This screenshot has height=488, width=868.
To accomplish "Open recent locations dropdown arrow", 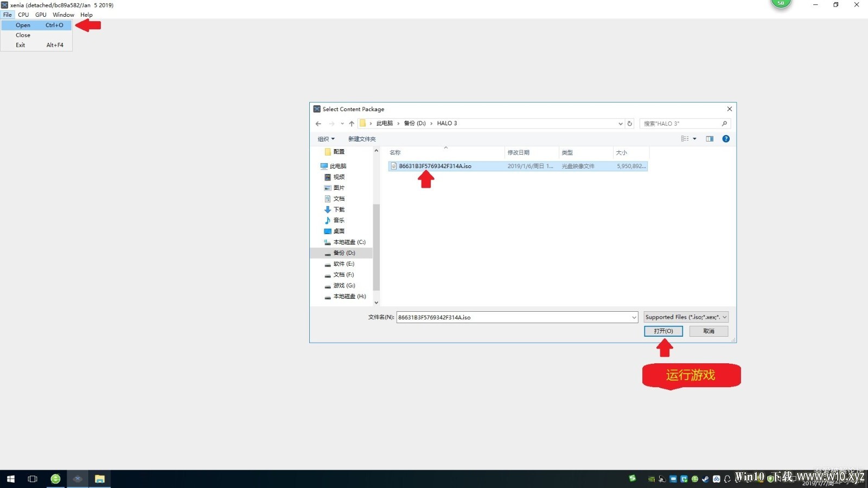I will pyautogui.click(x=342, y=124).
